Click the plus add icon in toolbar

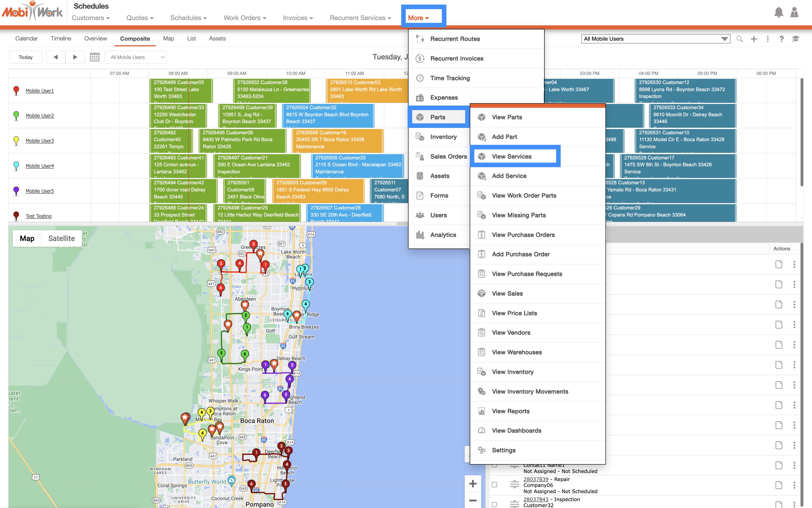pyautogui.click(x=754, y=39)
